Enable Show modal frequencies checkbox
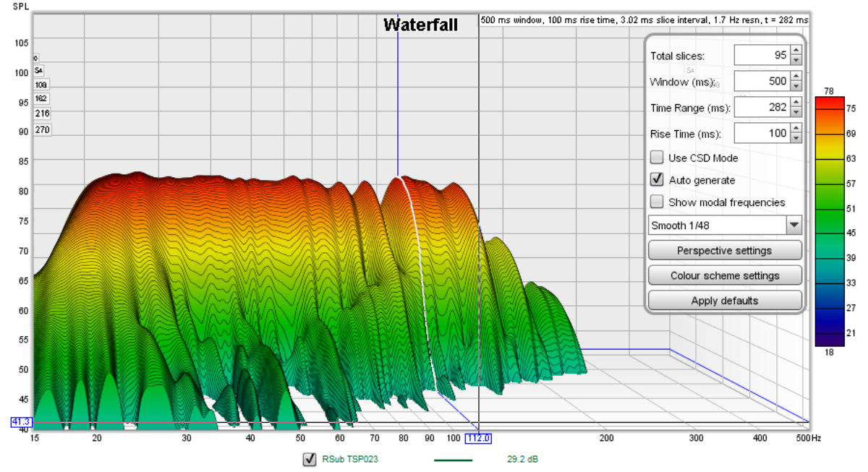The width and height of the screenshot is (868, 472). (657, 202)
